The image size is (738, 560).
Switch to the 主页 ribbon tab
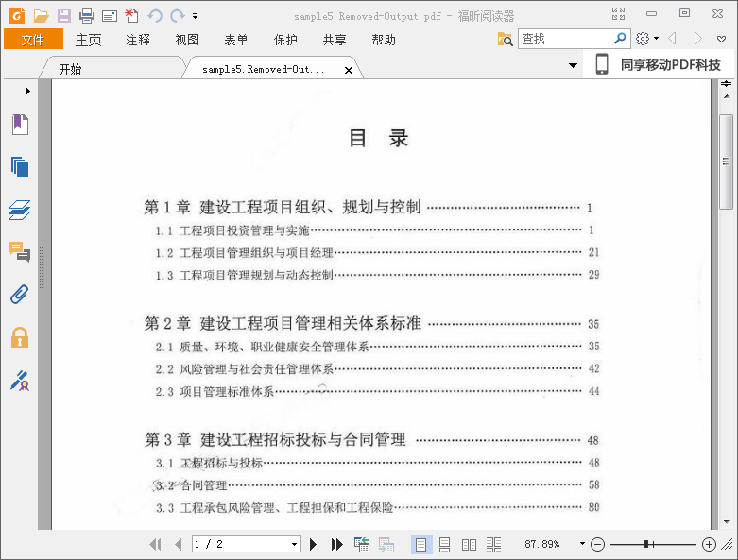[x=89, y=40]
